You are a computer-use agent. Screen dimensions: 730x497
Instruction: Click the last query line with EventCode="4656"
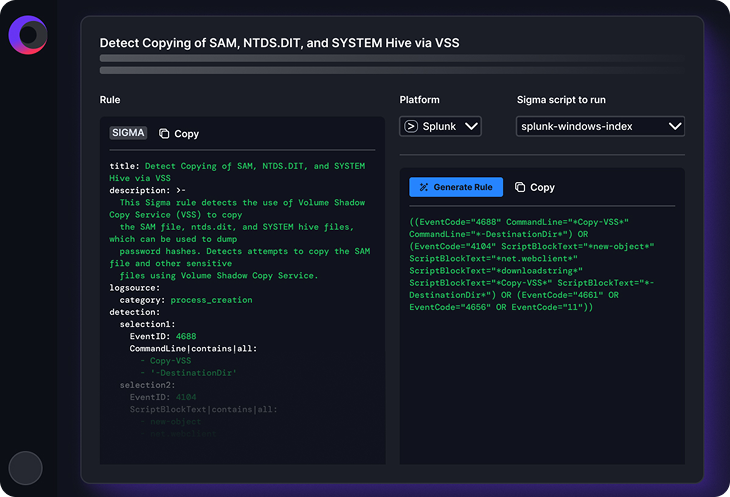(x=501, y=307)
